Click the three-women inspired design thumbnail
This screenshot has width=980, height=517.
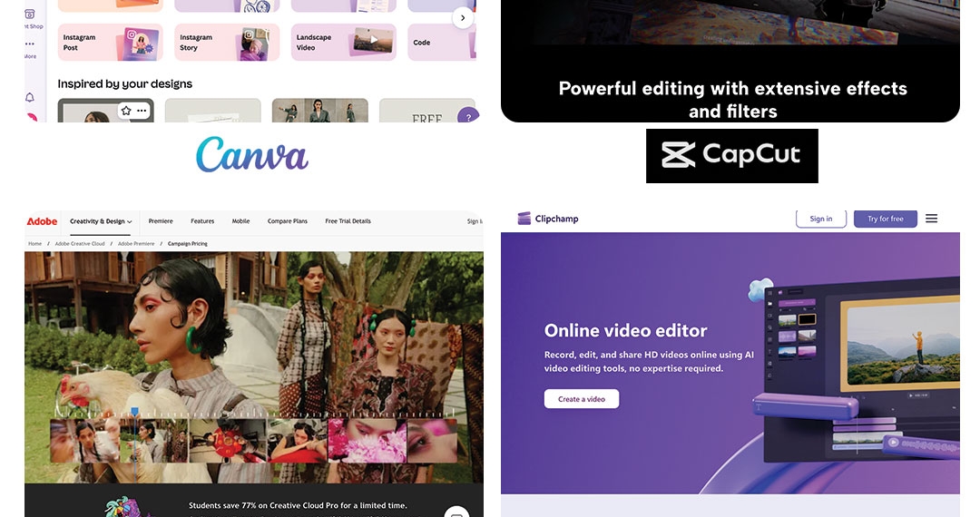coord(320,111)
